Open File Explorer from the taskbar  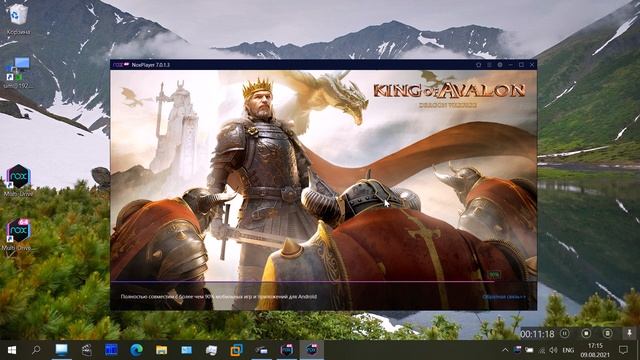162,350
